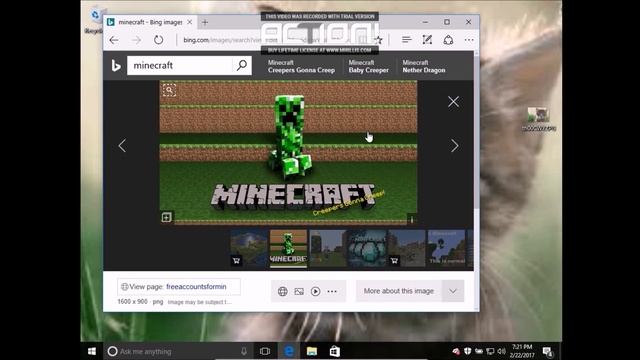
Task: Close the image preview overlay
Action: click(x=453, y=102)
